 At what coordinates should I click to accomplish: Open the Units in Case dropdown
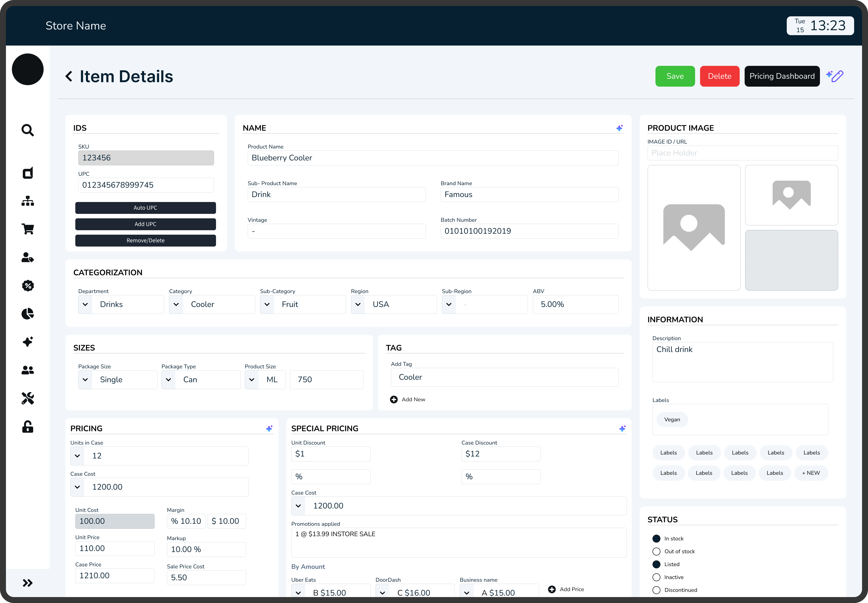point(78,456)
